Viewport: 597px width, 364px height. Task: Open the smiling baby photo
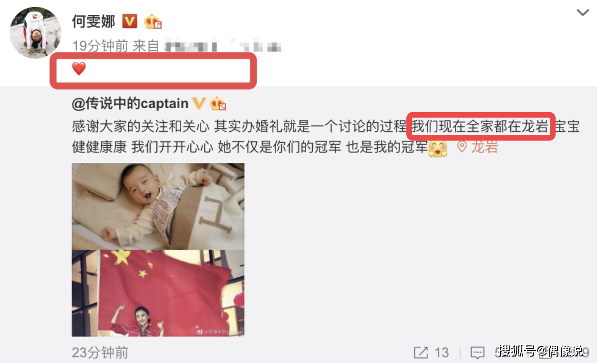point(158,206)
